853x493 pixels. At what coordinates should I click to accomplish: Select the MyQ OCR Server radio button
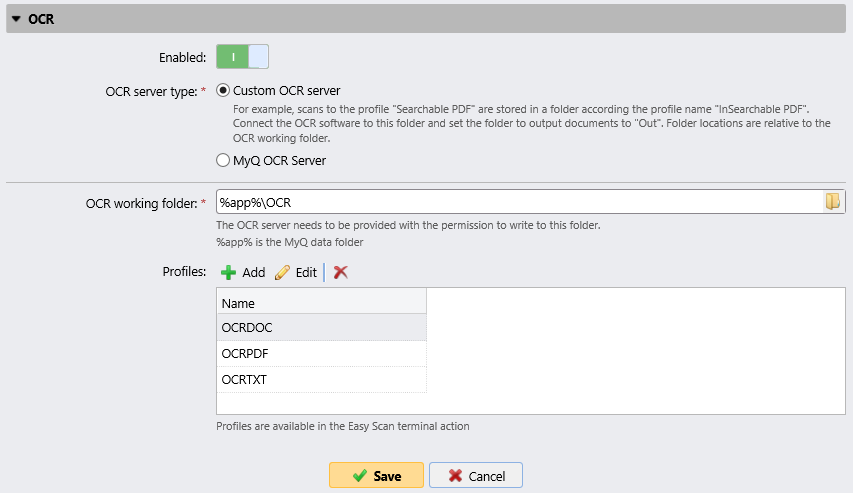[x=223, y=160]
